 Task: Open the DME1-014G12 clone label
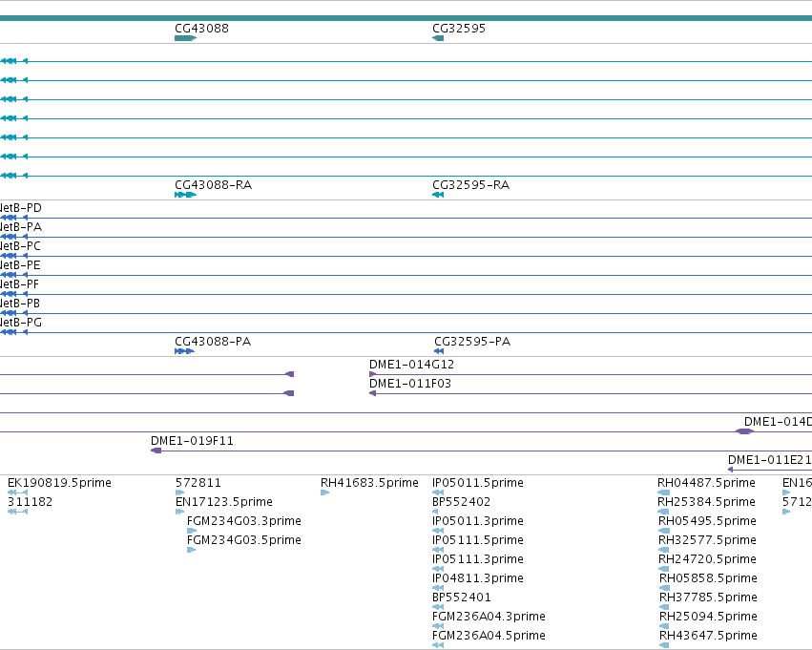coord(411,365)
